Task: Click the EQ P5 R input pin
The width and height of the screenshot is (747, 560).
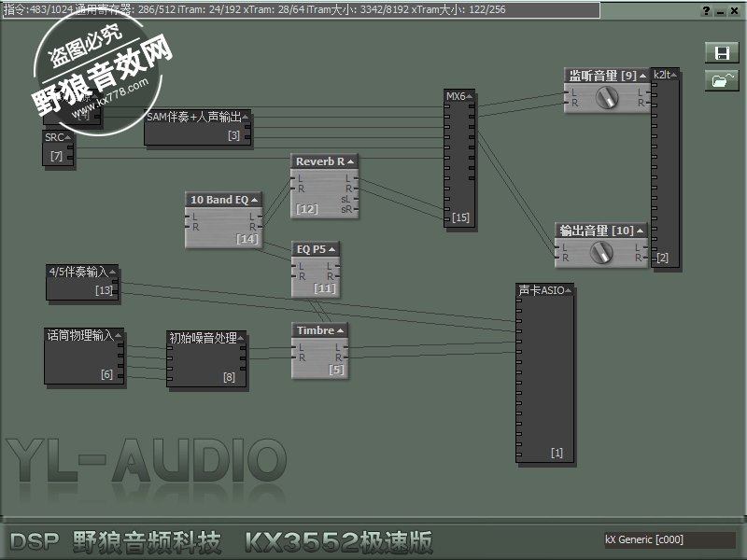Action: click(294, 276)
